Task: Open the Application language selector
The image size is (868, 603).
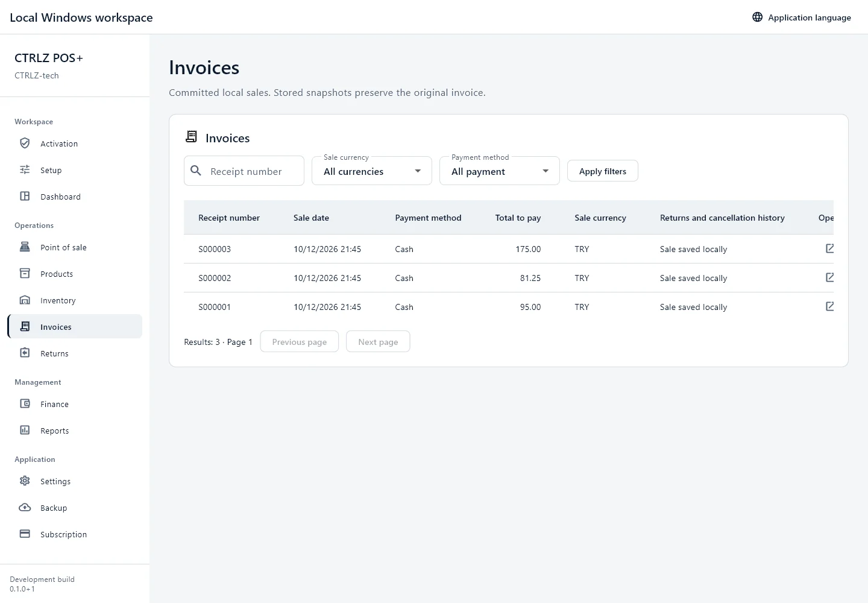Action: click(802, 17)
